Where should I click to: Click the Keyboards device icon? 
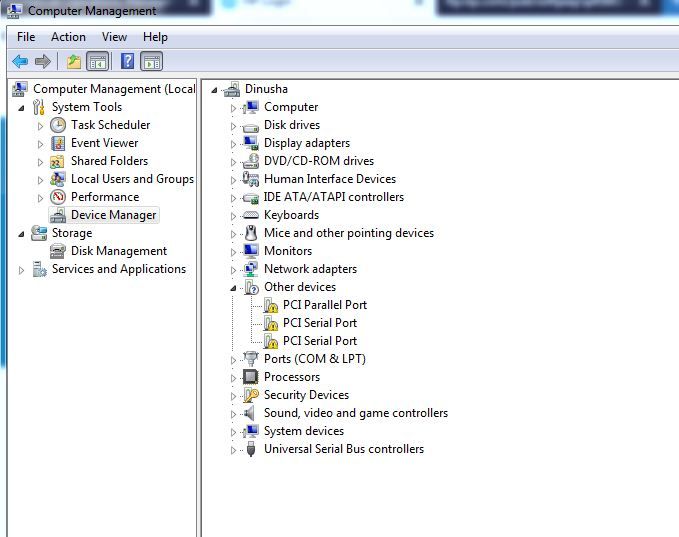[251, 215]
